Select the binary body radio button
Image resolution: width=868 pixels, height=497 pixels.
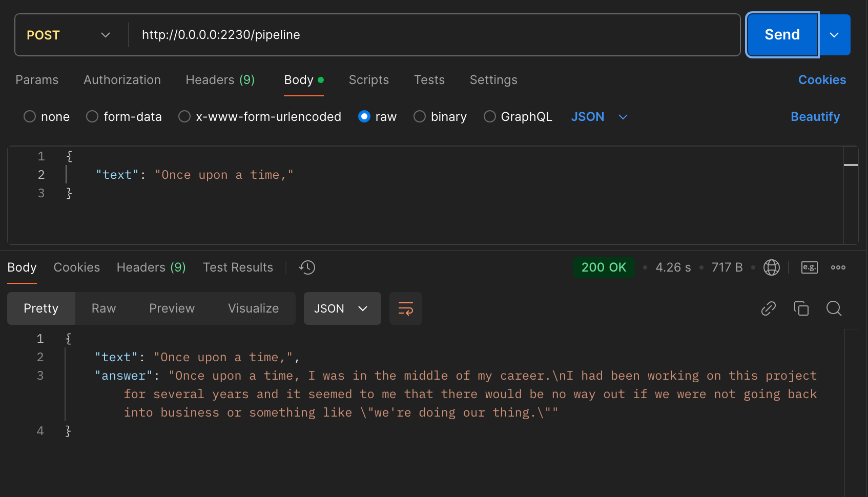coord(420,117)
